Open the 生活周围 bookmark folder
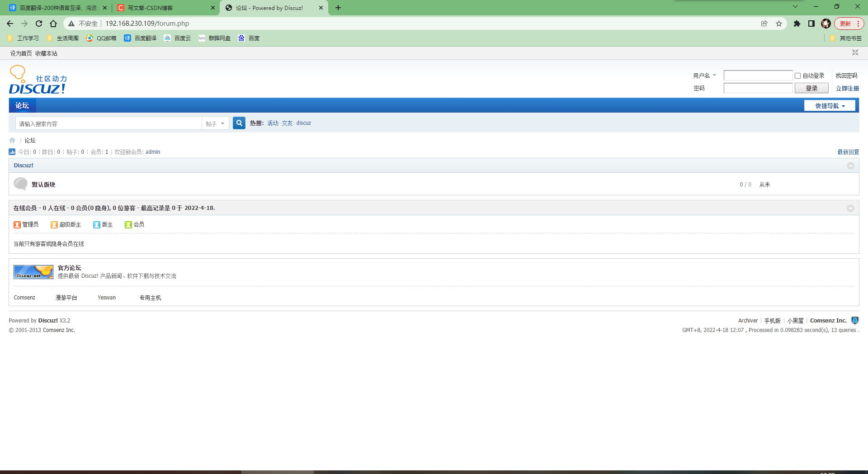 pyautogui.click(x=63, y=38)
